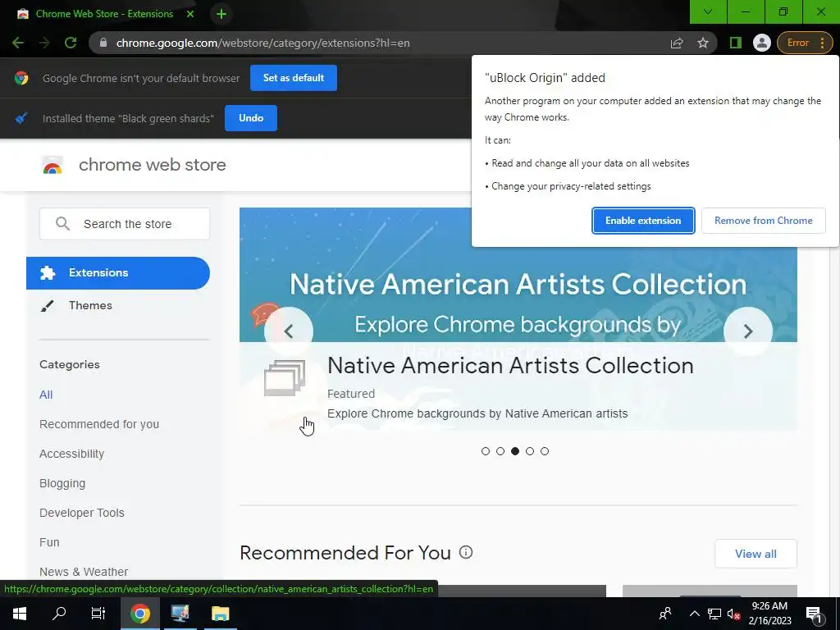Open the Accessibility category
The width and height of the screenshot is (840, 630).
point(72,454)
